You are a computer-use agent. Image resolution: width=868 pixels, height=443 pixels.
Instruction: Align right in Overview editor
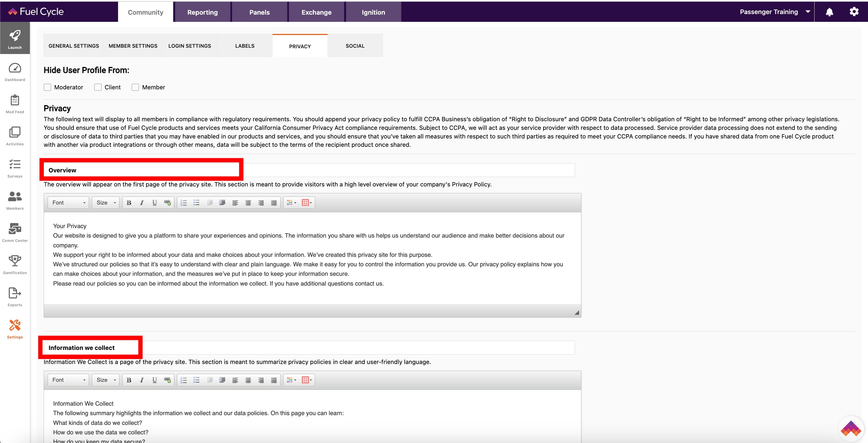coord(261,203)
